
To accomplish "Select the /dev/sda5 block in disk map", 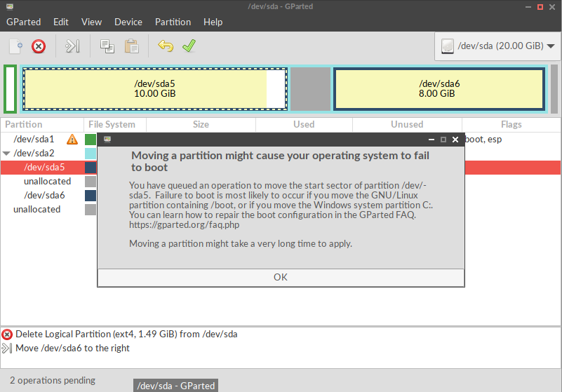I will pyautogui.click(x=154, y=88).
